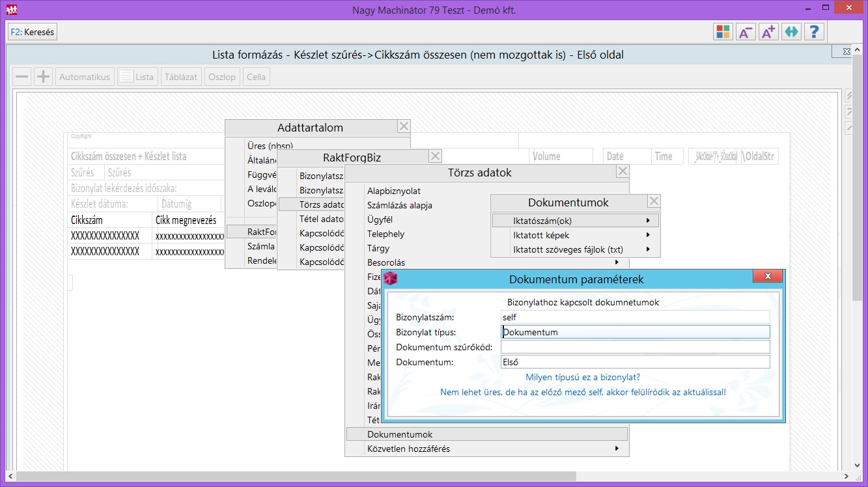Click the pink cube icon in dialog title

point(391,279)
